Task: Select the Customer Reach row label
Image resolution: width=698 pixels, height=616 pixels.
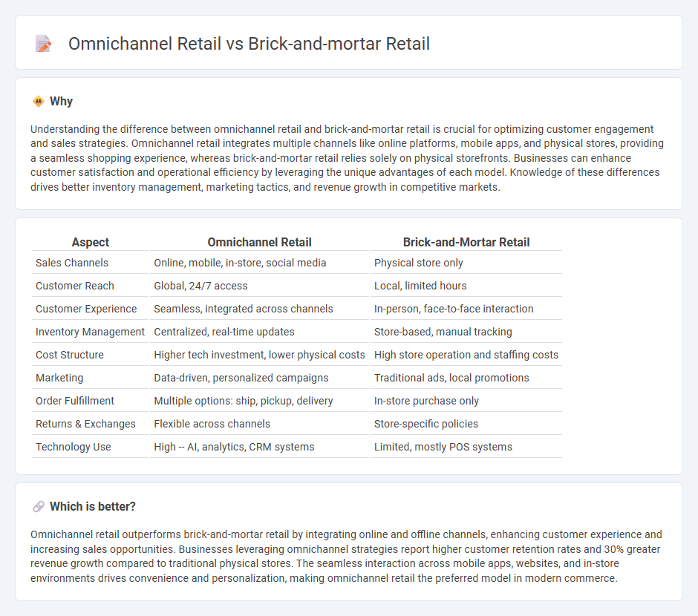Action: click(x=75, y=286)
